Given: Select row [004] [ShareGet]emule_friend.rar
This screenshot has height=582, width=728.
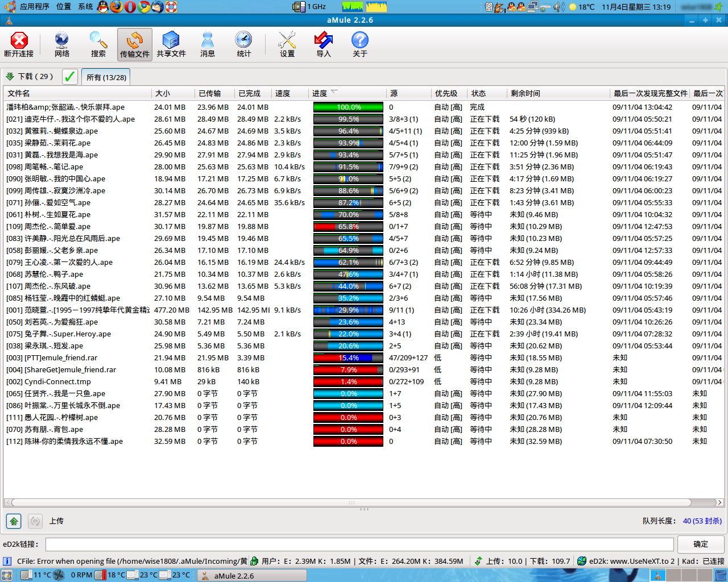Looking at the screenshot, I should 364,369.
